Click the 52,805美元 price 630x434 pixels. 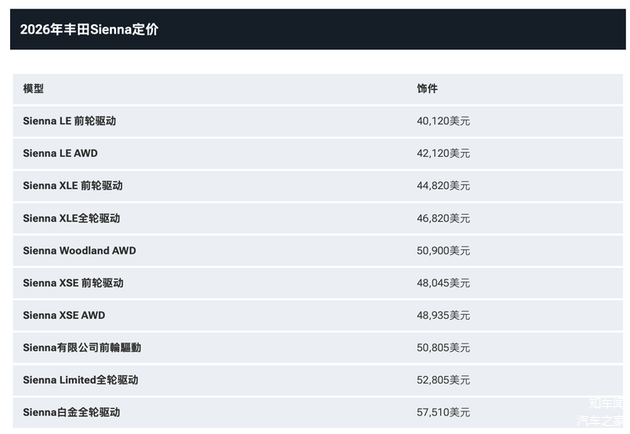coord(443,380)
